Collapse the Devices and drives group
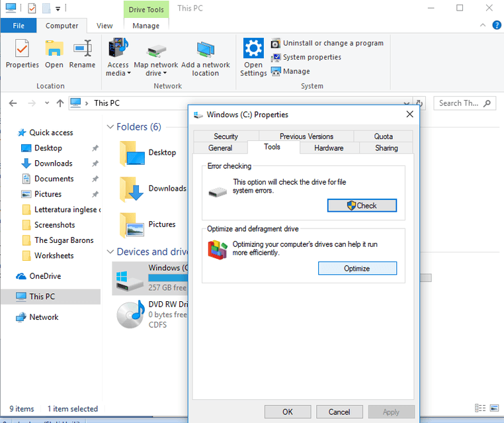 pos(110,252)
